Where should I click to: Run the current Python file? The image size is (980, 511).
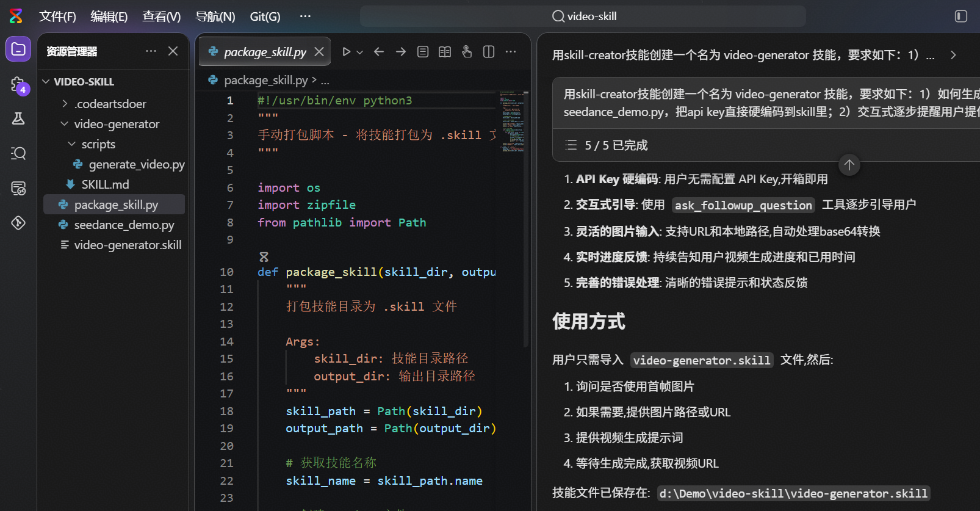[x=346, y=52]
